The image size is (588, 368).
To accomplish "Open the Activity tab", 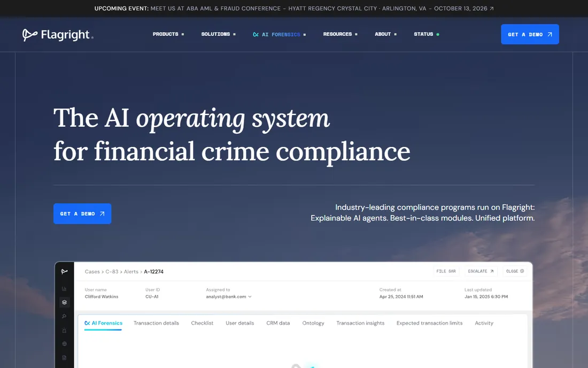I will [484, 323].
